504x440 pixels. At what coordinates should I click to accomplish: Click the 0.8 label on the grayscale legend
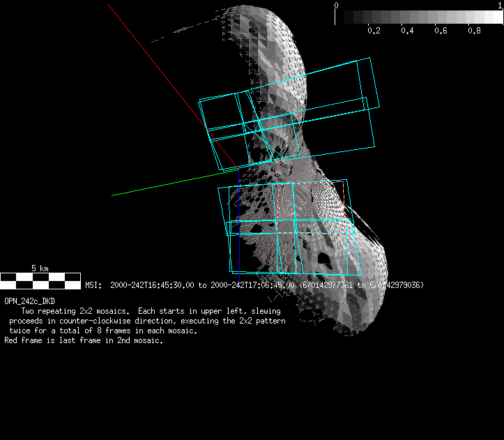click(x=475, y=31)
